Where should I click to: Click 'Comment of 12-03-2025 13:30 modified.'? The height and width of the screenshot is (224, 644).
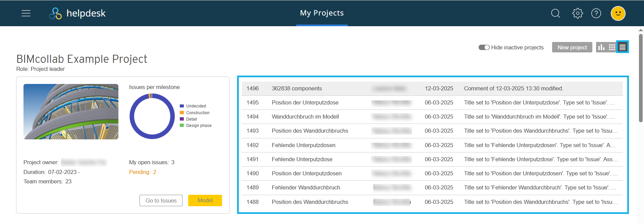(514, 88)
